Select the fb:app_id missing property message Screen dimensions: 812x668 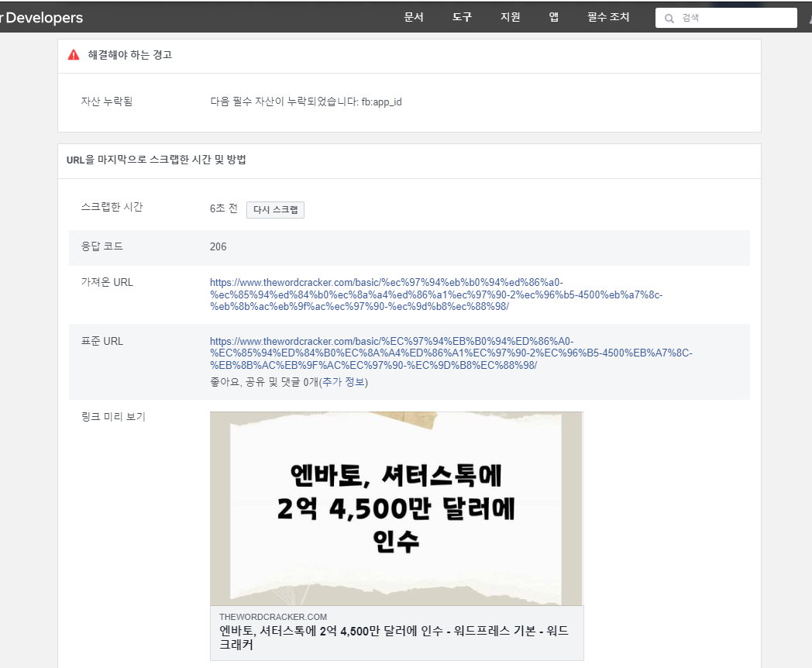(305, 102)
